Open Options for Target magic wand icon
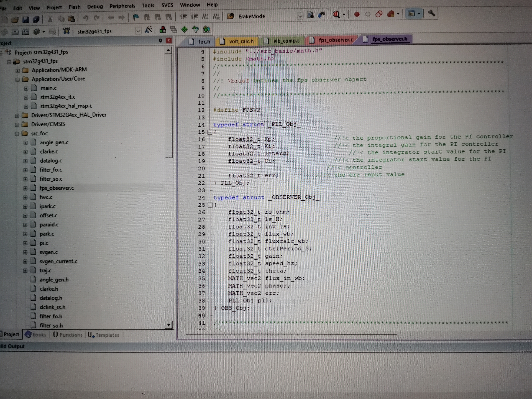This screenshot has height=399, width=532. (x=149, y=30)
